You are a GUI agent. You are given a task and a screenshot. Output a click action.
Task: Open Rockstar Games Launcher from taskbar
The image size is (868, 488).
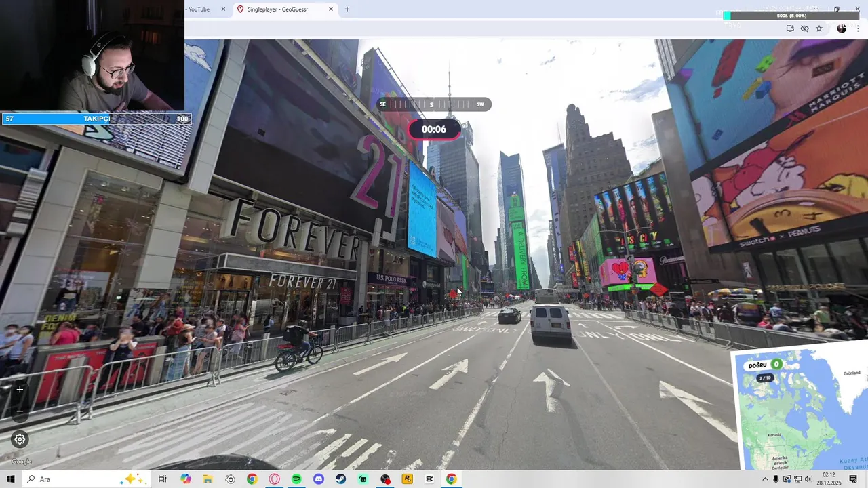coord(407,479)
